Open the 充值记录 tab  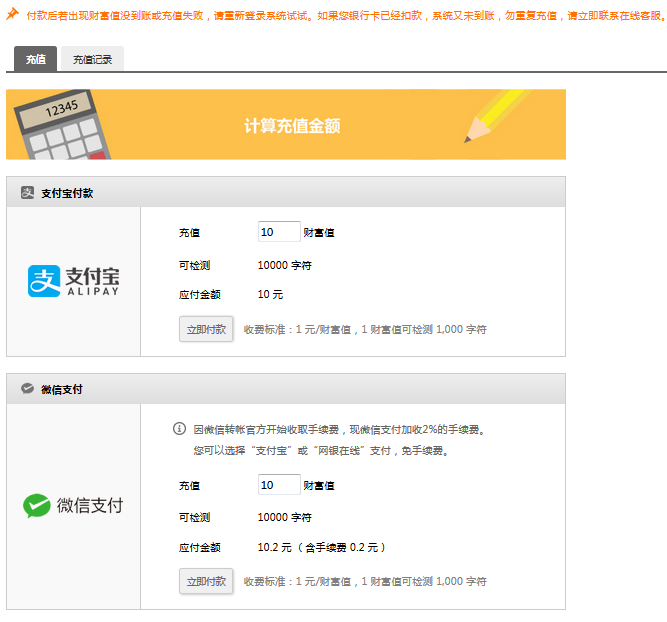92,59
